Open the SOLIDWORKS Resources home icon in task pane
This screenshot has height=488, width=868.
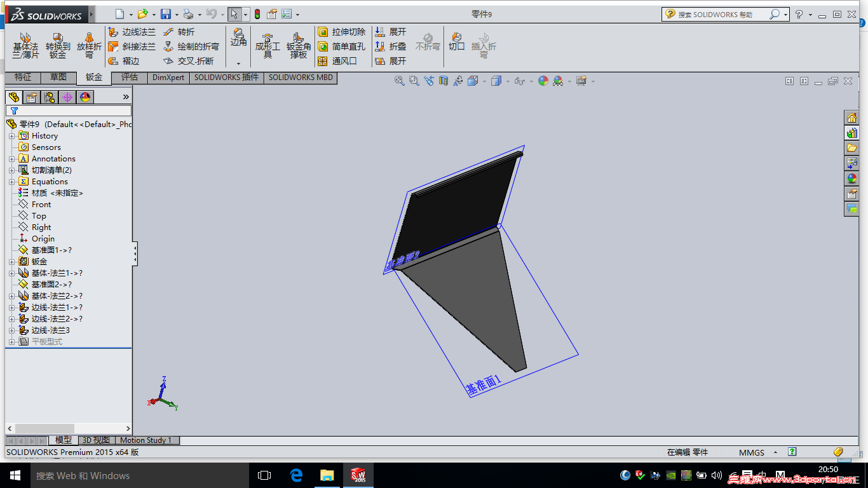[852, 118]
